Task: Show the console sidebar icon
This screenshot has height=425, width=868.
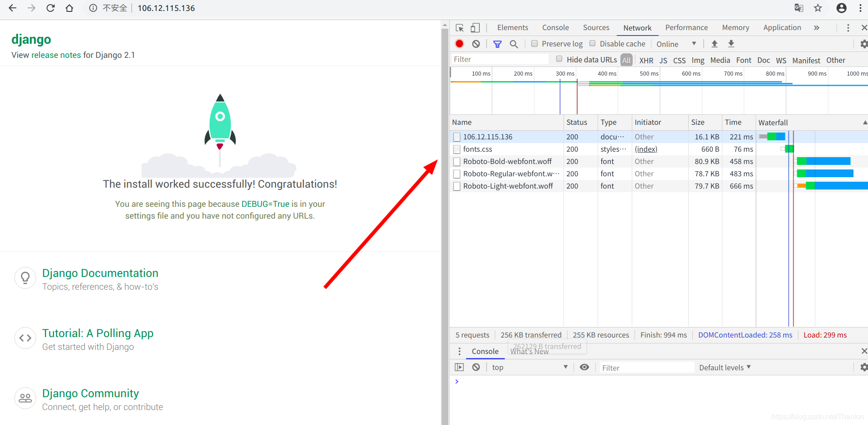Action: (459, 367)
